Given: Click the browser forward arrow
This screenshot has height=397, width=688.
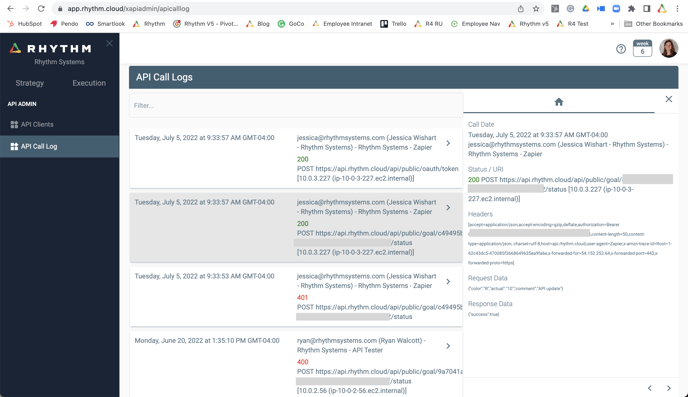Looking at the screenshot, I should (x=26, y=8).
